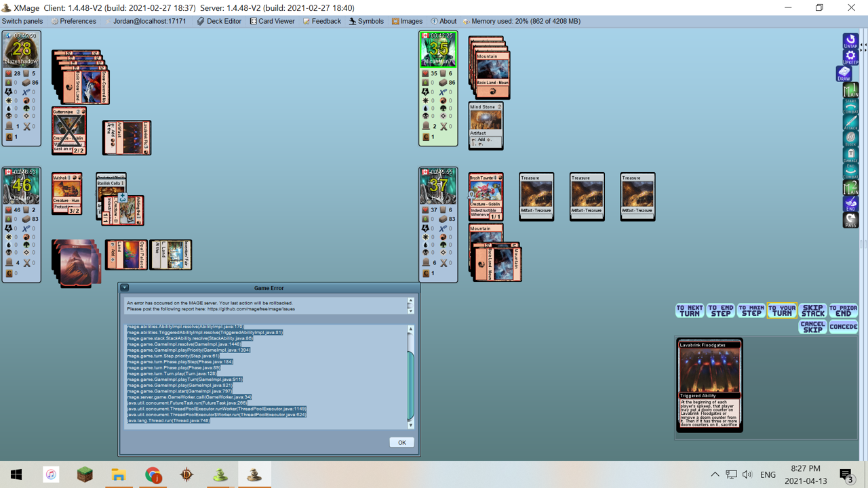Click the Untap phase icon
The height and width of the screenshot is (488, 868).
850,41
